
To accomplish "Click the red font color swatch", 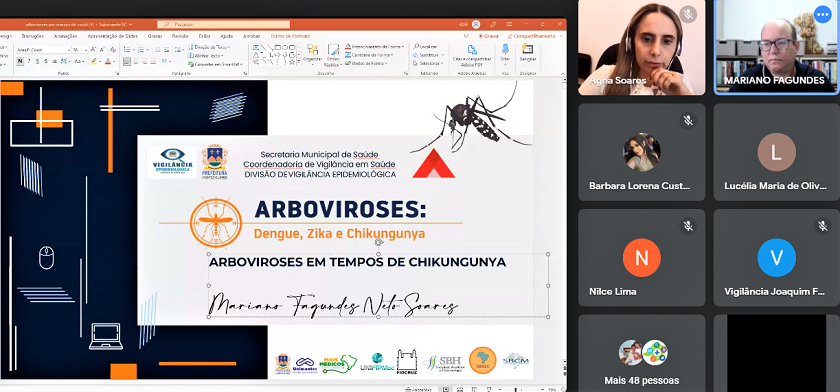I will coord(108,62).
